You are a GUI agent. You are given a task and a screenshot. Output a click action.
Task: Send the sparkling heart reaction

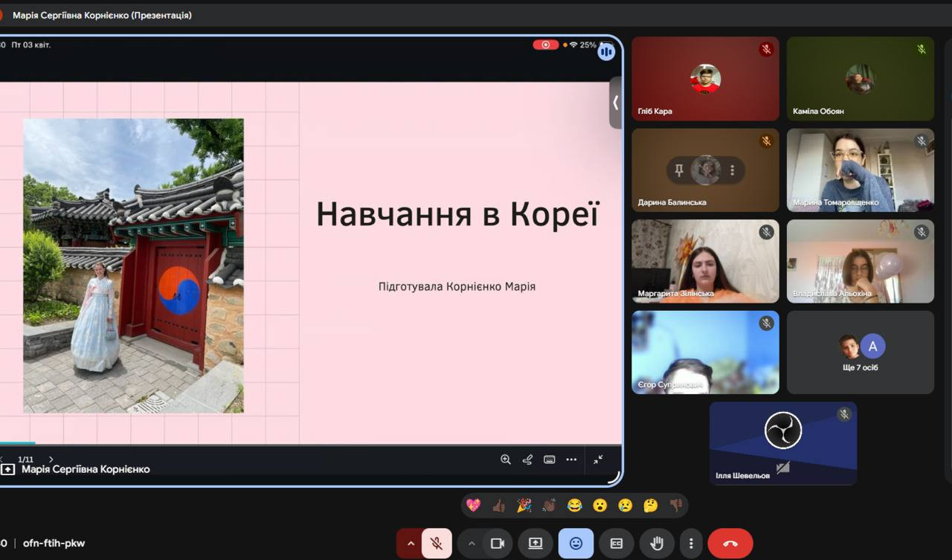(473, 506)
